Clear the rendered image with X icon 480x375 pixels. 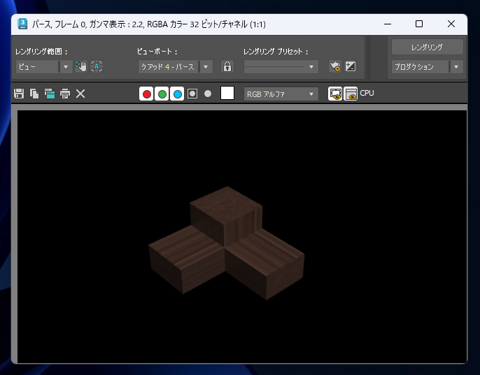coord(80,94)
